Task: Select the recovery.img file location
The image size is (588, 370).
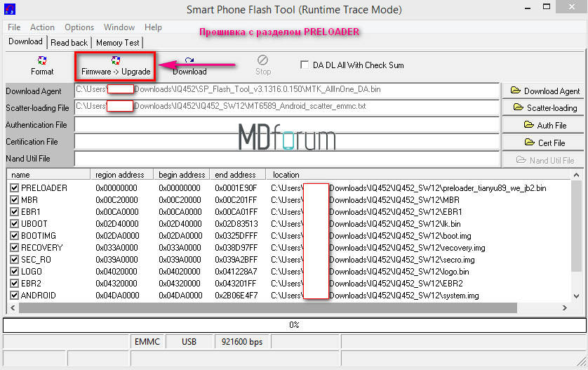Action: pos(378,248)
